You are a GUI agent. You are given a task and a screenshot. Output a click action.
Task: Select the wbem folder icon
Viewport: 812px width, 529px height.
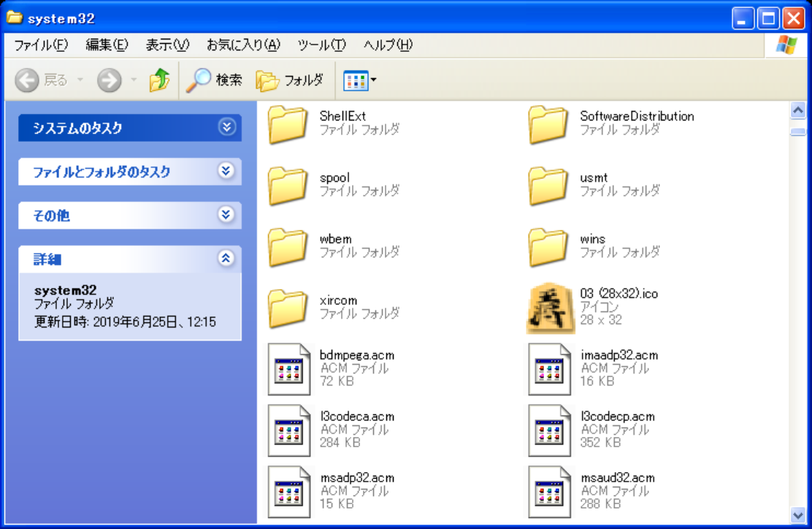click(288, 247)
